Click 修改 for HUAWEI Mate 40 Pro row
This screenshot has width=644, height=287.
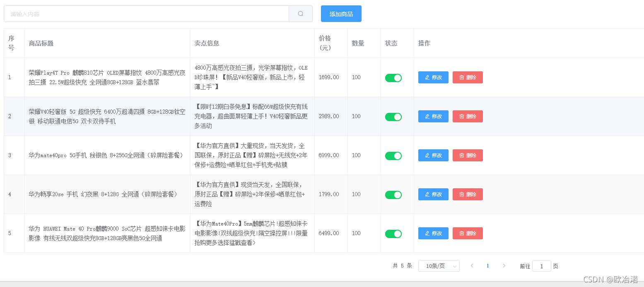pos(433,233)
